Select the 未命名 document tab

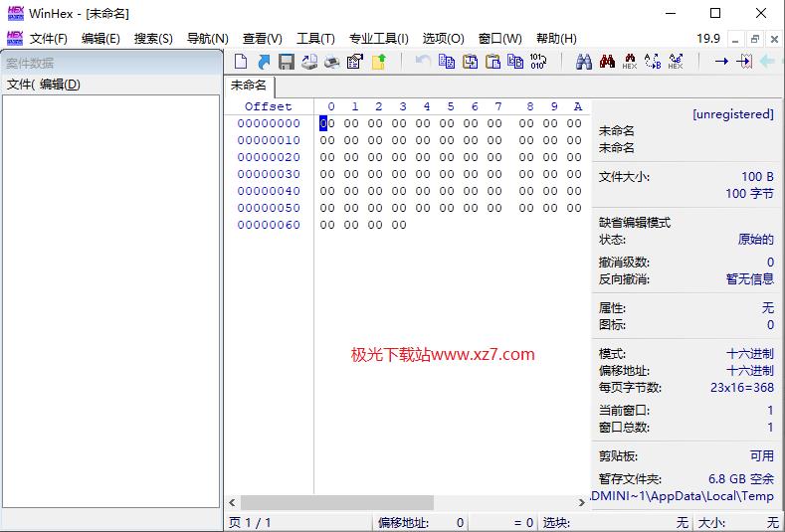point(249,86)
